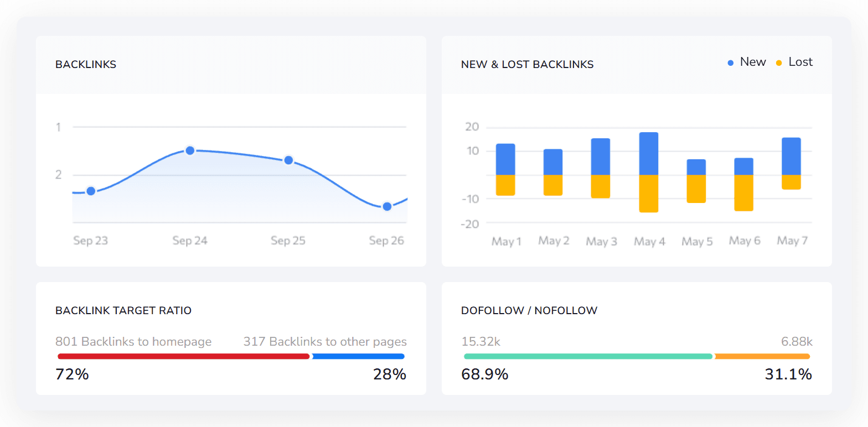Select the yellow Lost bar for May 3
This screenshot has width=868, height=427.
click(x=601, y=186)
